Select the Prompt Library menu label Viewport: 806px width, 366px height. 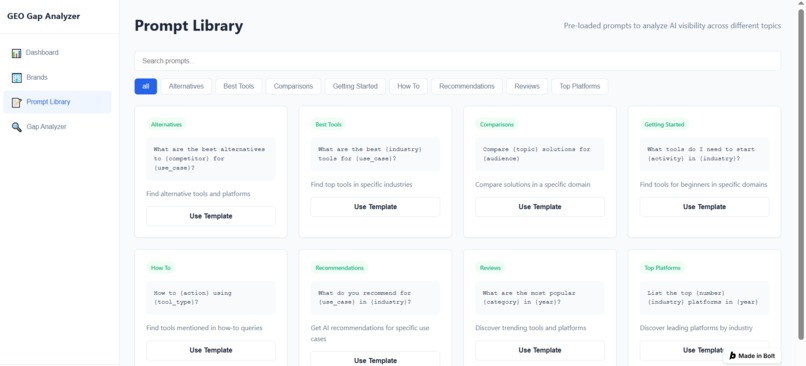pyautogui.click(x=48, y=102)
